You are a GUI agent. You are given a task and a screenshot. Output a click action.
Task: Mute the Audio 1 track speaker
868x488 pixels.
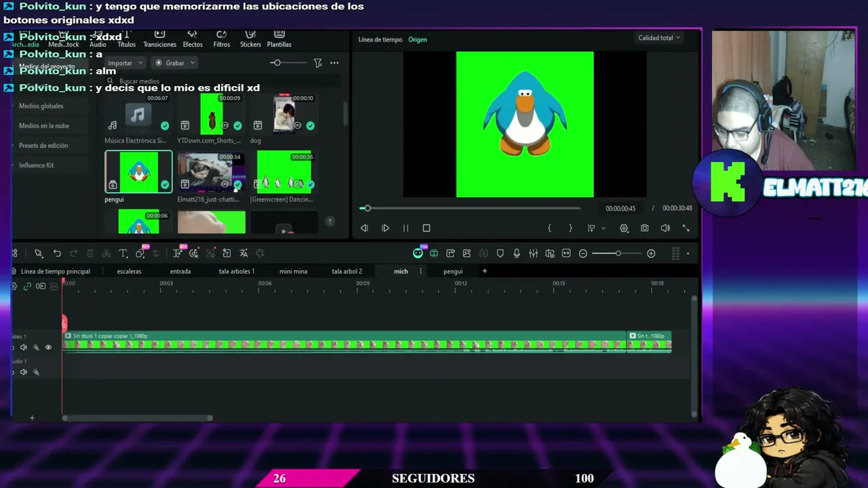pos(24,372)
